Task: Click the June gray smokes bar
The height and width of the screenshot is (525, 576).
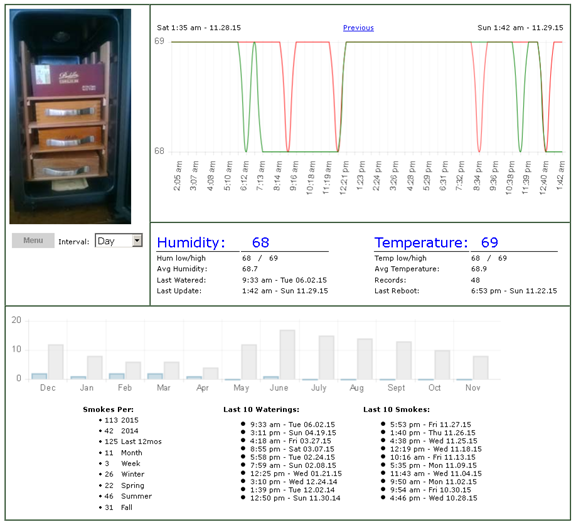Action: 287,355
